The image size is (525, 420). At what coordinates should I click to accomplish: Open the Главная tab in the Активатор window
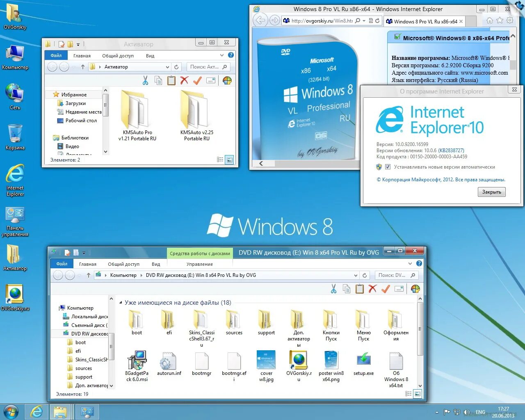point(82,55)
